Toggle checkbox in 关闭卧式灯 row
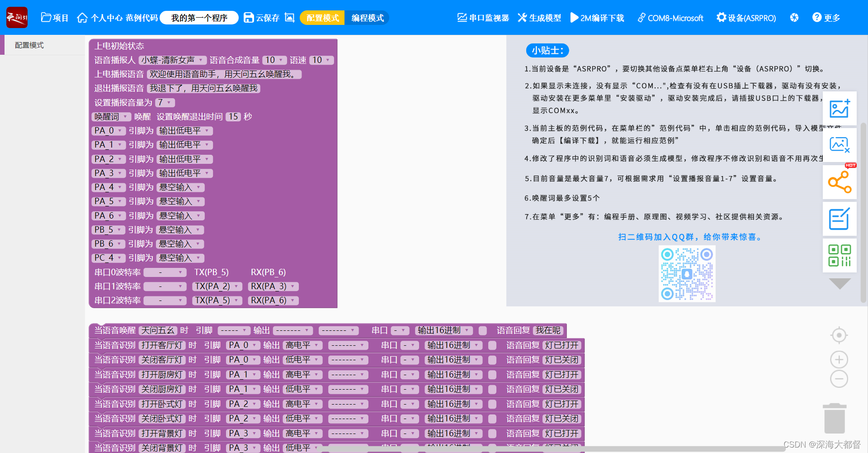 492,419
